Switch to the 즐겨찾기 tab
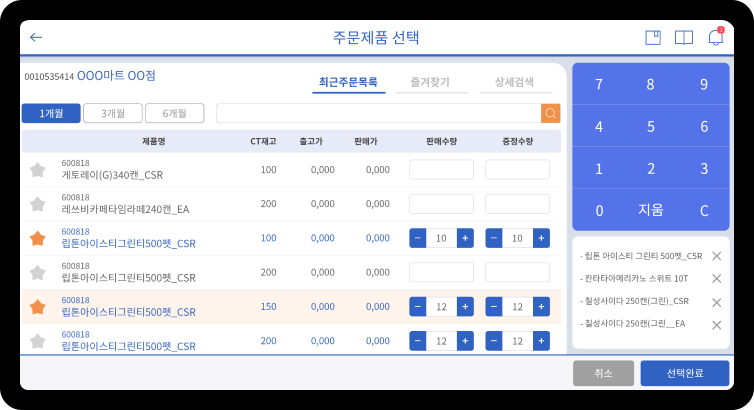The width and height of the screenshot is (754, 410). (x=431, y=82)
